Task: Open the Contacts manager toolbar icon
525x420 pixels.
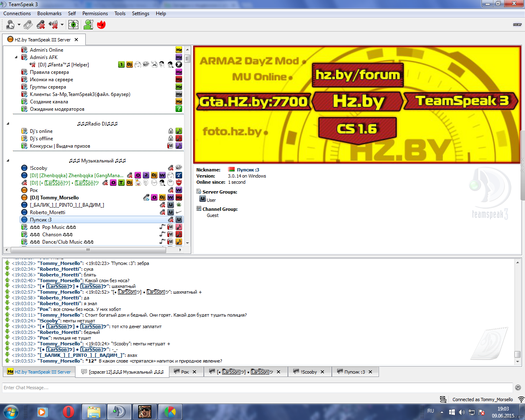Action: tap(89, 25)
